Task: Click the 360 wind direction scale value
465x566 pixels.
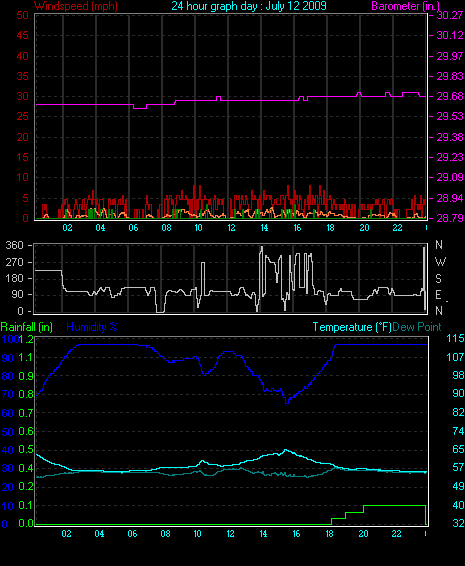Action: [x=14, y=245]
